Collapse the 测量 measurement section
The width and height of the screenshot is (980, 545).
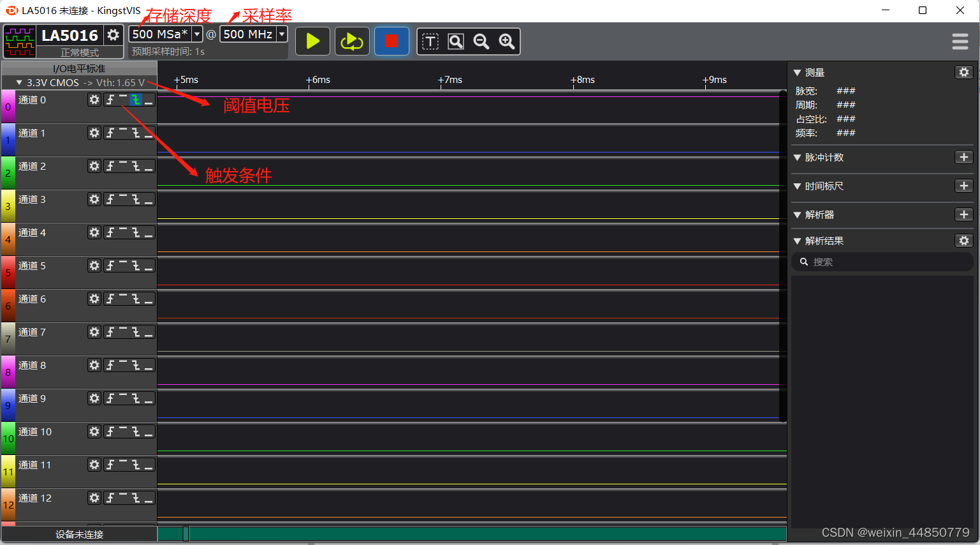tap(797, 73)
